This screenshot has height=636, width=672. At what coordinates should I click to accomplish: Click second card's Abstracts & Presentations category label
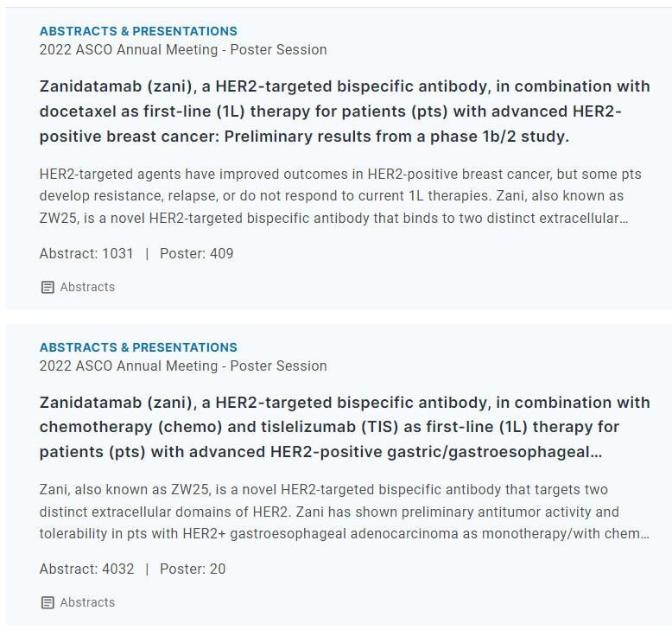138,347
